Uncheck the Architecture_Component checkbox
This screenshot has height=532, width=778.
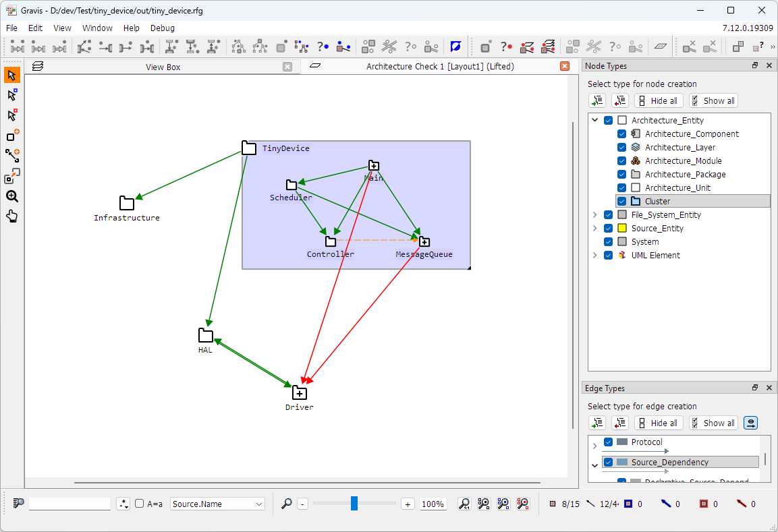click(621, 134)
